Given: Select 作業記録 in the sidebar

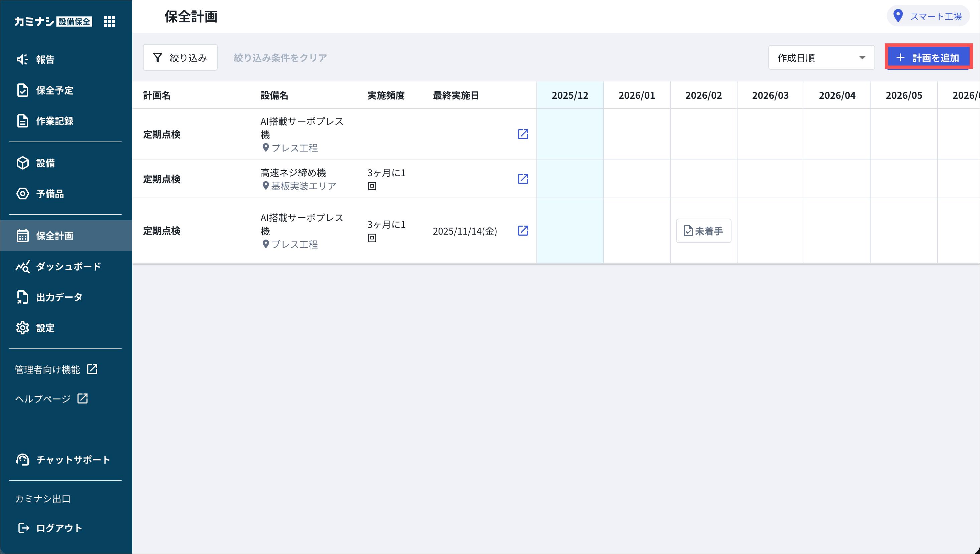Looking at the screenshot, I should (x=54, y=121).
